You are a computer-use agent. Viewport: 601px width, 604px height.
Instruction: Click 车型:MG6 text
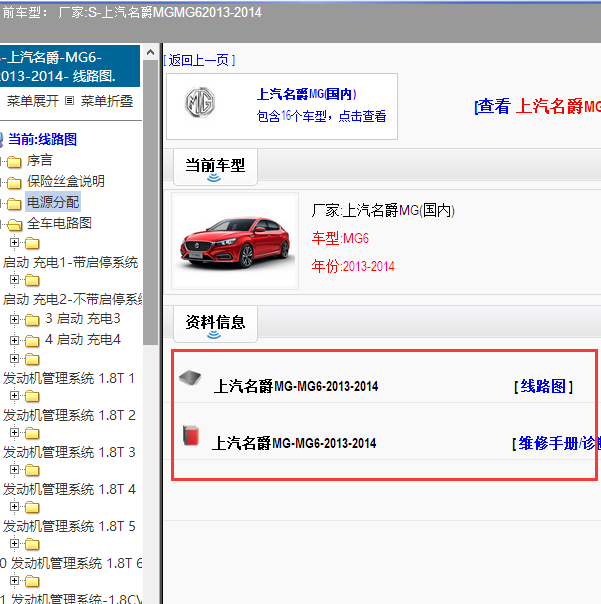coord(340,238)
